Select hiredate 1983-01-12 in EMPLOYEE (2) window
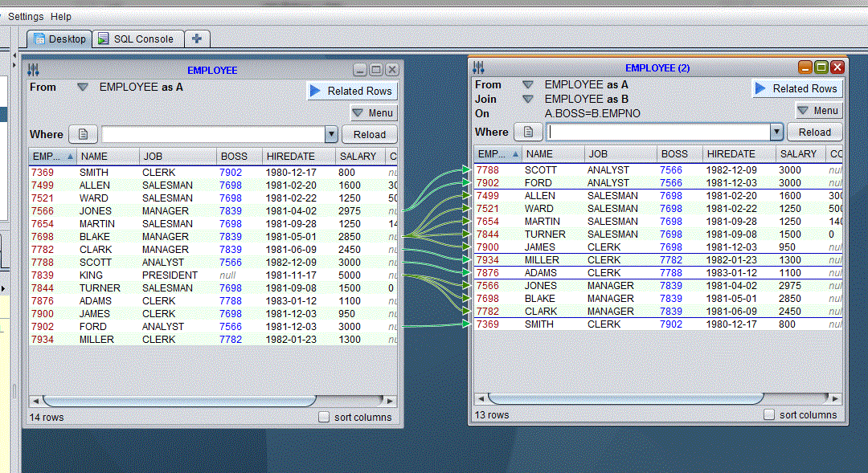868x473 pixels. click(731, 273)
